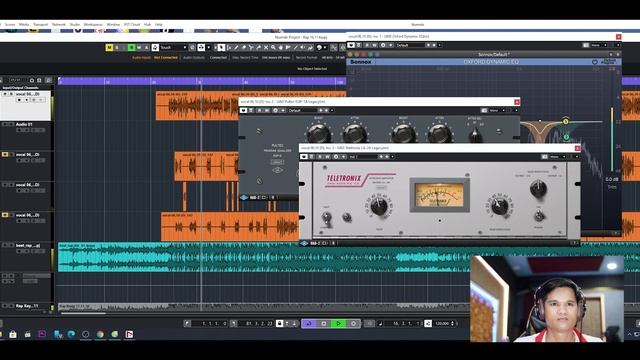Screen dimensions: 640x360
Task: Select the Rap Key track header
Action: [x=26, y=306]
